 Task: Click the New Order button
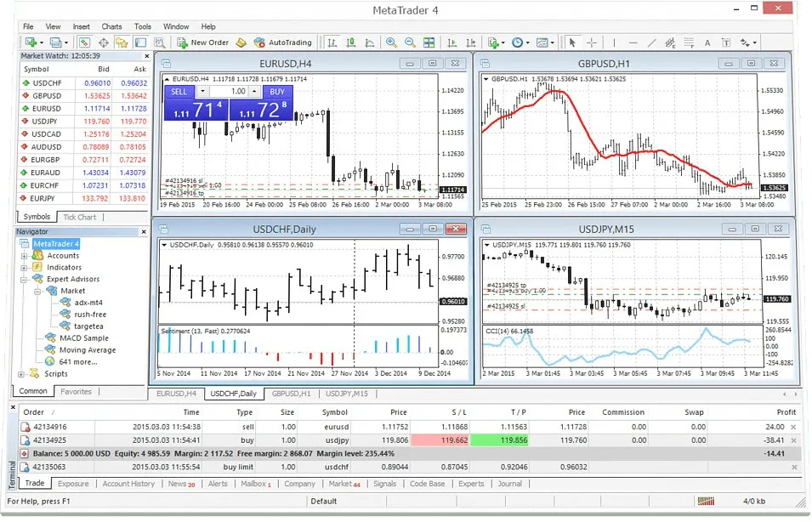(x=203, y=43)
